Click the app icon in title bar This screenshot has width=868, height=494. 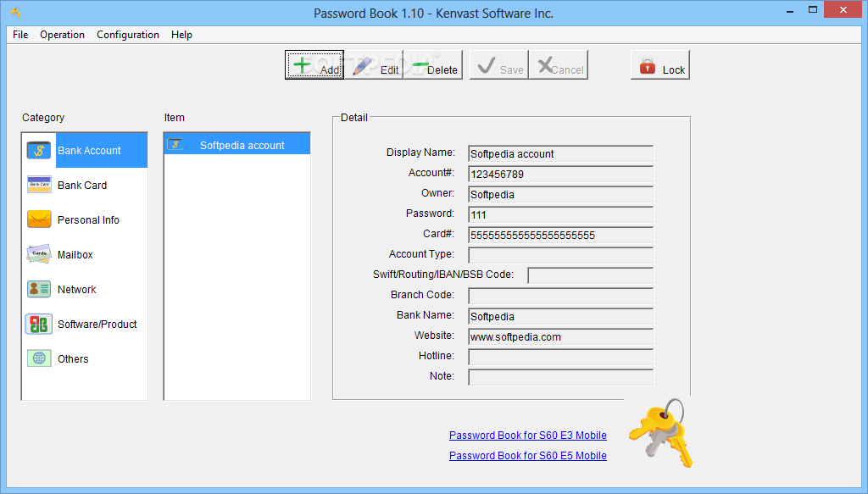[x=15, y=12]
